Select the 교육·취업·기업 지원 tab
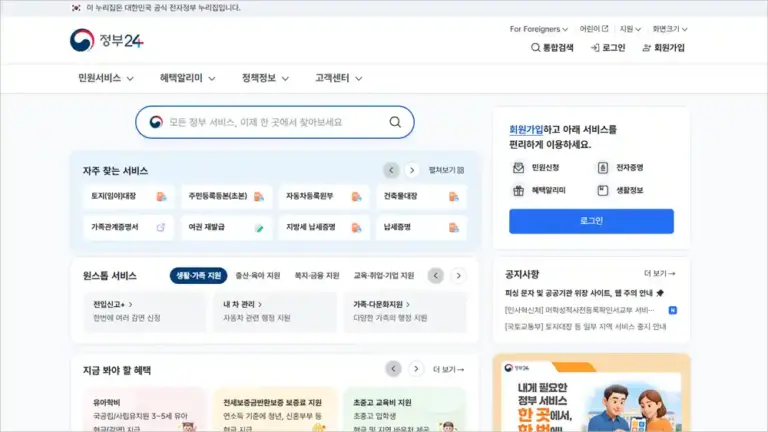The image size is (768, 432). (x=384, y=275)
